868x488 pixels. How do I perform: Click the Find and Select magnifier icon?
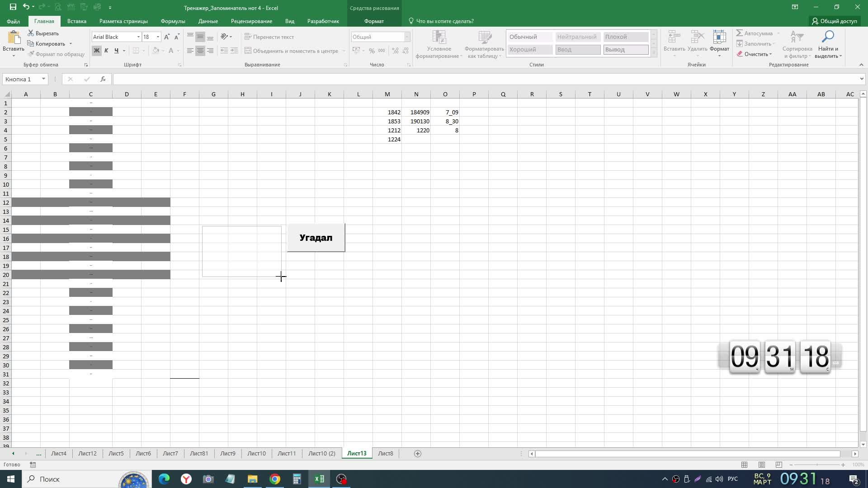(828, 37)
